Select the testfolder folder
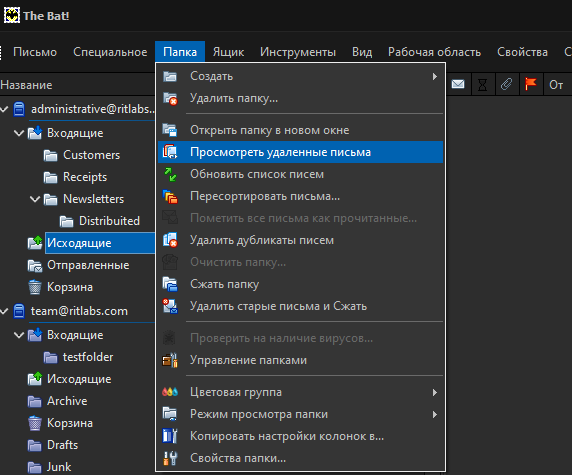 coord(88,357)
